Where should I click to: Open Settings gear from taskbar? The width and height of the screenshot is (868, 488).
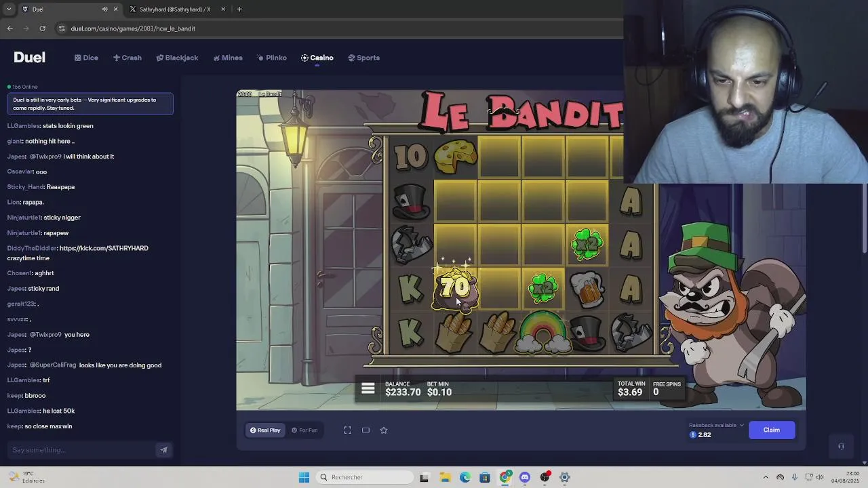[565, 477]
